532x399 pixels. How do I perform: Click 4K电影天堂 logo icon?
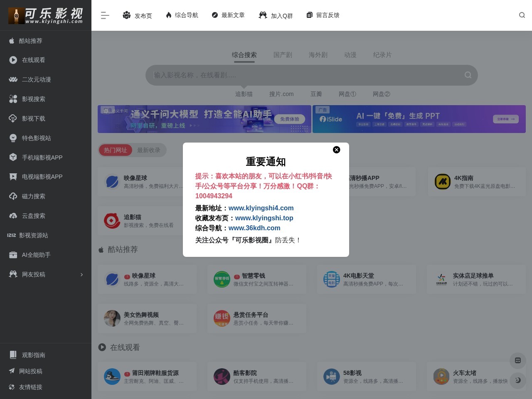pyautogui.click(x=332, y=279)
